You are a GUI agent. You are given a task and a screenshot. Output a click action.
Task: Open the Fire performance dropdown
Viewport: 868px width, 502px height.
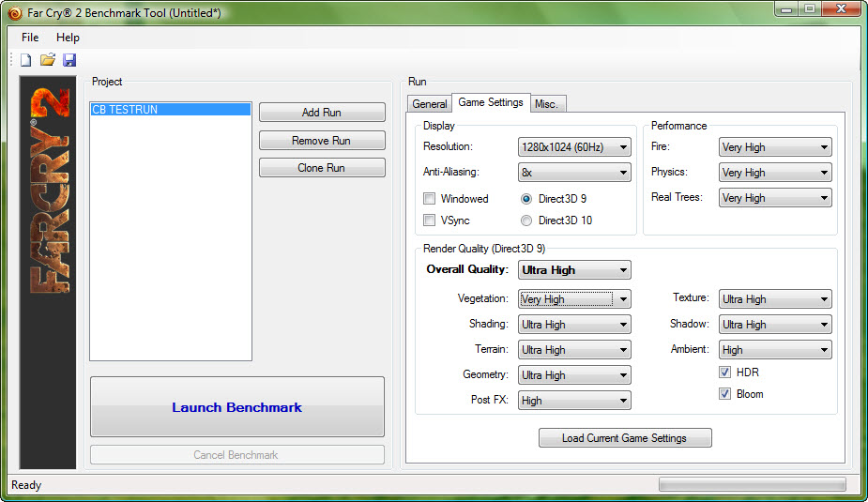tap(775, 147)
